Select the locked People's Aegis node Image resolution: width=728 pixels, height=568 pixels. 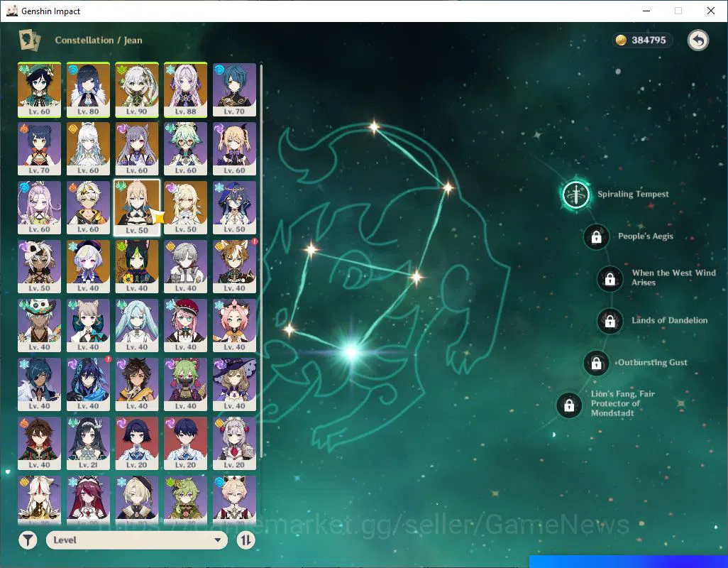(x=596, y=237)
